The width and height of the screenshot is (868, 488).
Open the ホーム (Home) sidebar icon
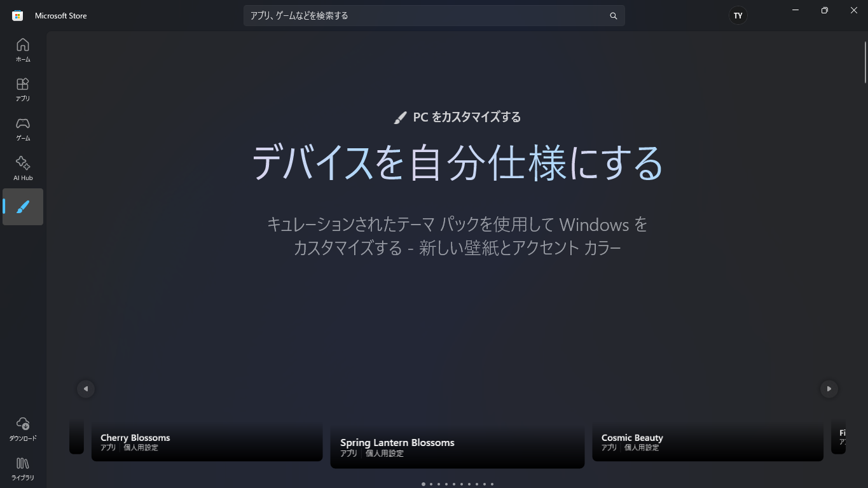(x=23, y=50)
